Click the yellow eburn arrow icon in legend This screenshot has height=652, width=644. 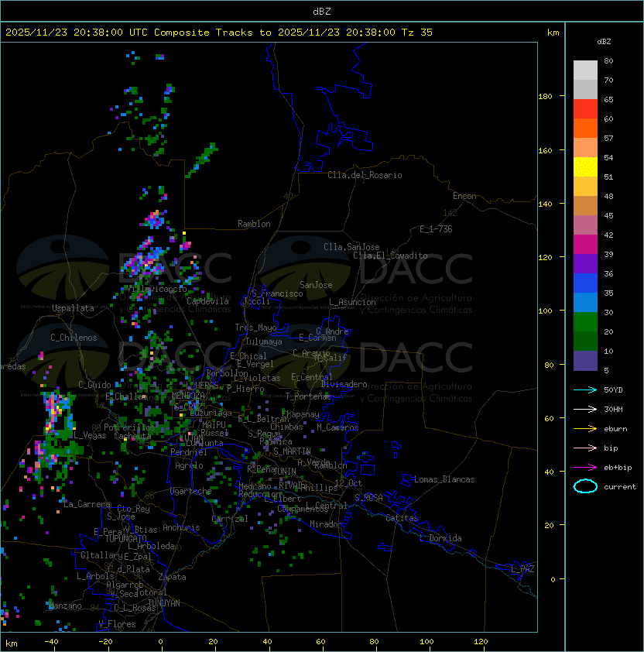click(x=585, y=429)
